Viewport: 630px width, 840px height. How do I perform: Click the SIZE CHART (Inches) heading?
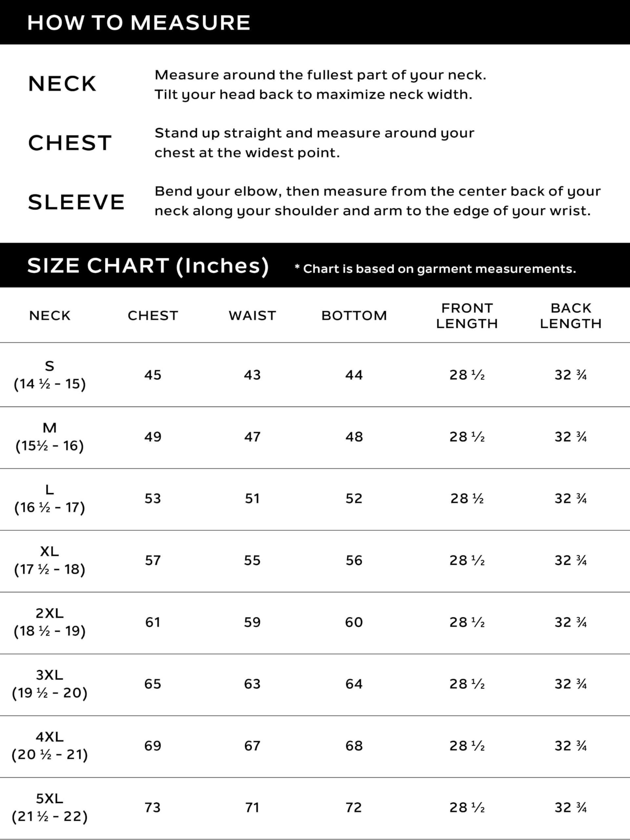(x=148, y=265)
